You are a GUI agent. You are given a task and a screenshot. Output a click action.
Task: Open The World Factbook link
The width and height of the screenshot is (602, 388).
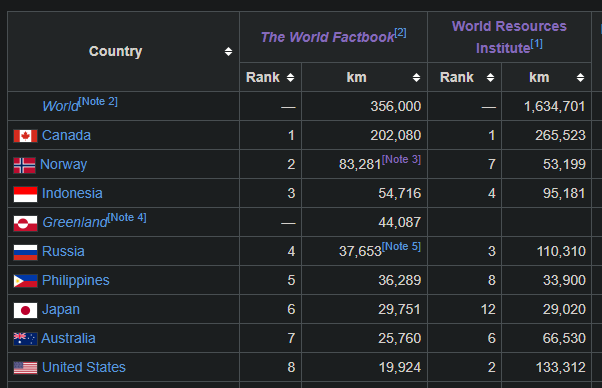[327, 37]
